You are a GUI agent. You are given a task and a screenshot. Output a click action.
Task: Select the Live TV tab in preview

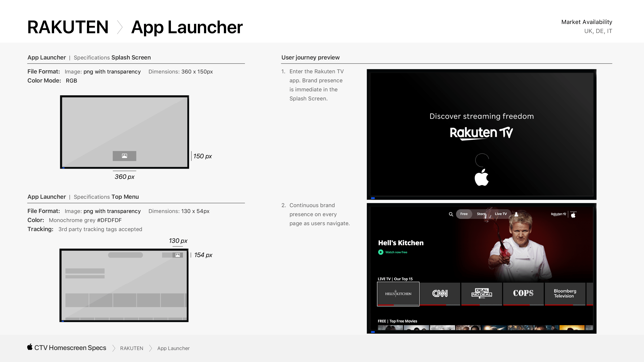500,214
